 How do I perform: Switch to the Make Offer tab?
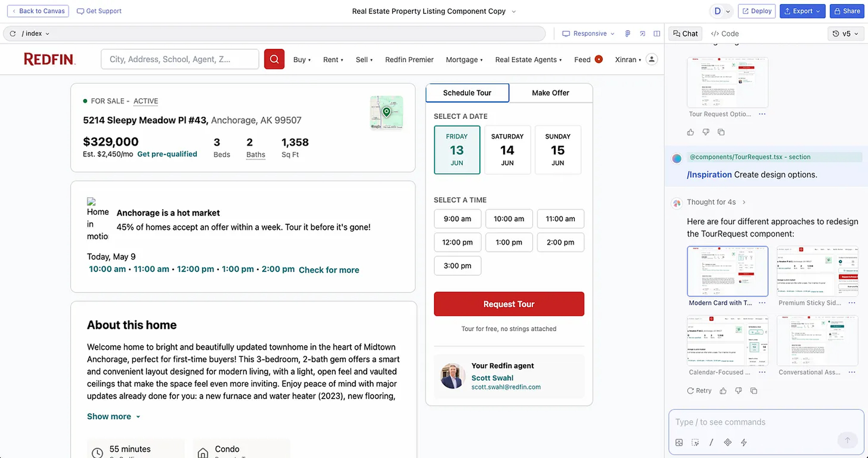coord(550,93)
